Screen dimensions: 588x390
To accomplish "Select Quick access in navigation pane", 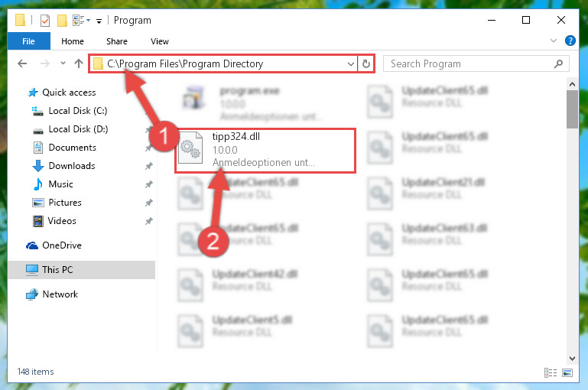I will point(62,93).
